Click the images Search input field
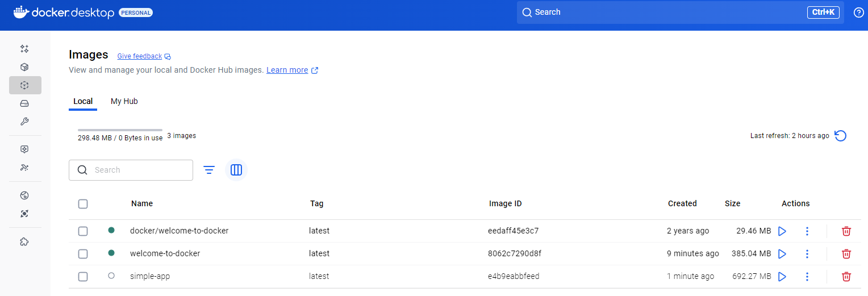 [x=131, y=170]
